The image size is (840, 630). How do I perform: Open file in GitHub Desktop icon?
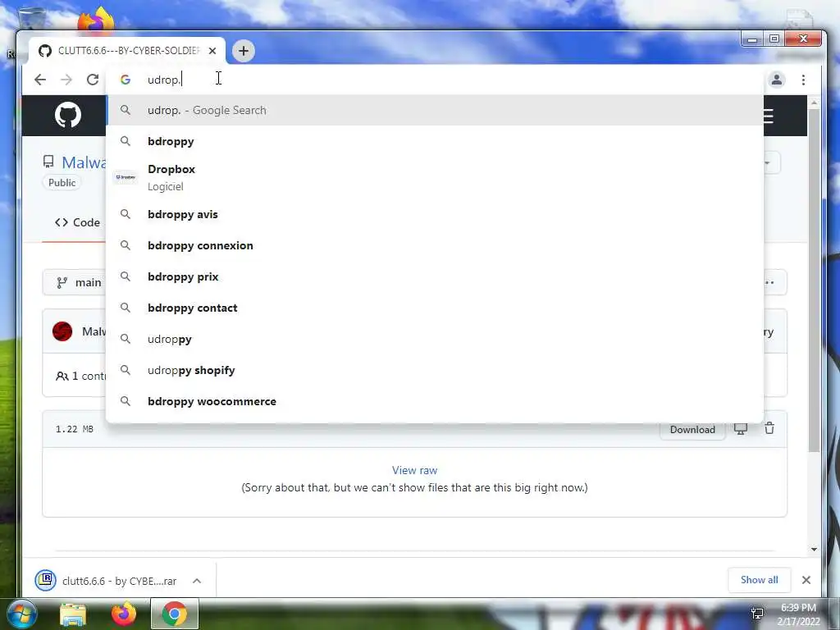point(741,429)
